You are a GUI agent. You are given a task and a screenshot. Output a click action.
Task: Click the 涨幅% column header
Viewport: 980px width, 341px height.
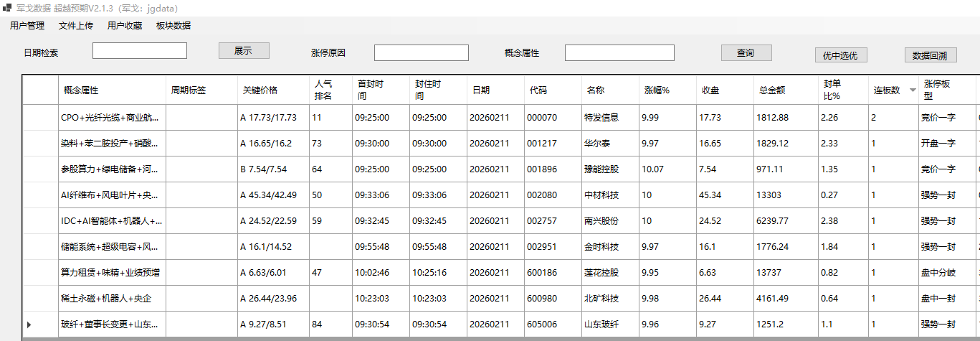[x=667, y=90]
